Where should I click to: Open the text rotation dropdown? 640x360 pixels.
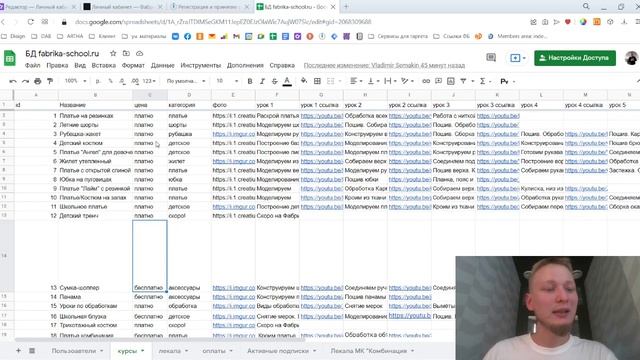[x=407, y=81]
